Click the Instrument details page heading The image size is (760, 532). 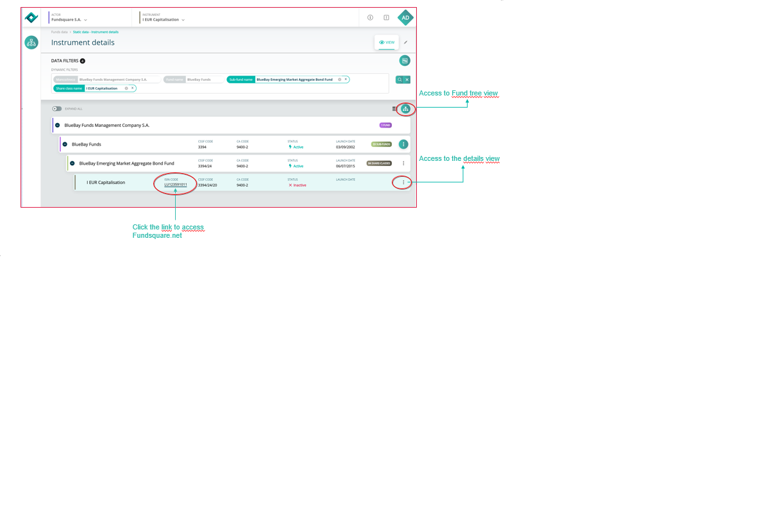[x=83, y=43]
